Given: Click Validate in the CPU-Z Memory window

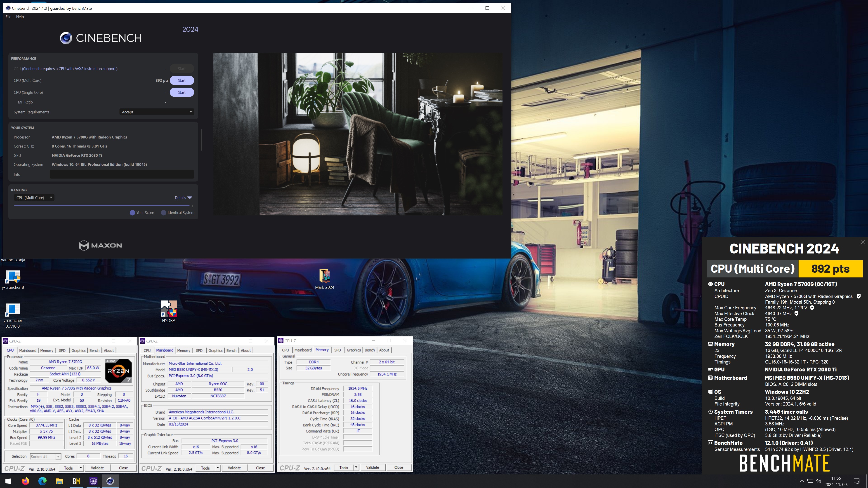Looking at the screenshot, I should click(x=372, y=467).
